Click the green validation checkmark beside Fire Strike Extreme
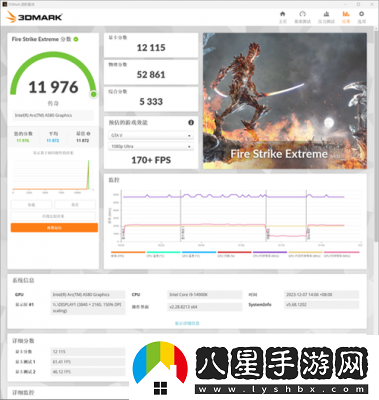 (76, 39)
